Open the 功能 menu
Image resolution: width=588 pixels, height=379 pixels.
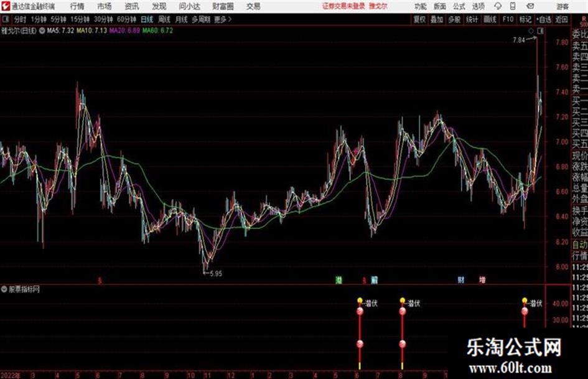click(x=421, y=6)
